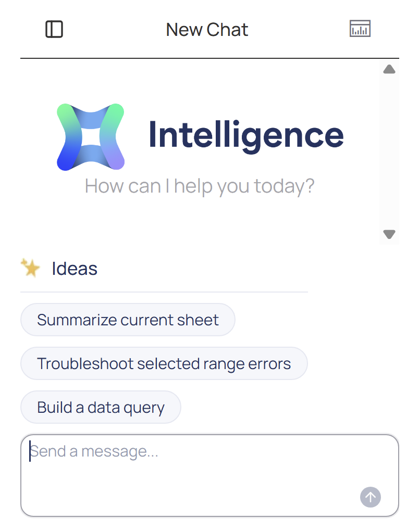Choose Troubleshoot selected range errors suggestion
419x532 pixels.
pos(164,363)
